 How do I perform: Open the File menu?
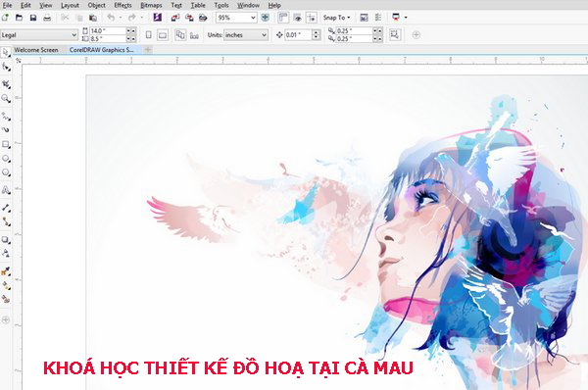click(x=7, y=5)
